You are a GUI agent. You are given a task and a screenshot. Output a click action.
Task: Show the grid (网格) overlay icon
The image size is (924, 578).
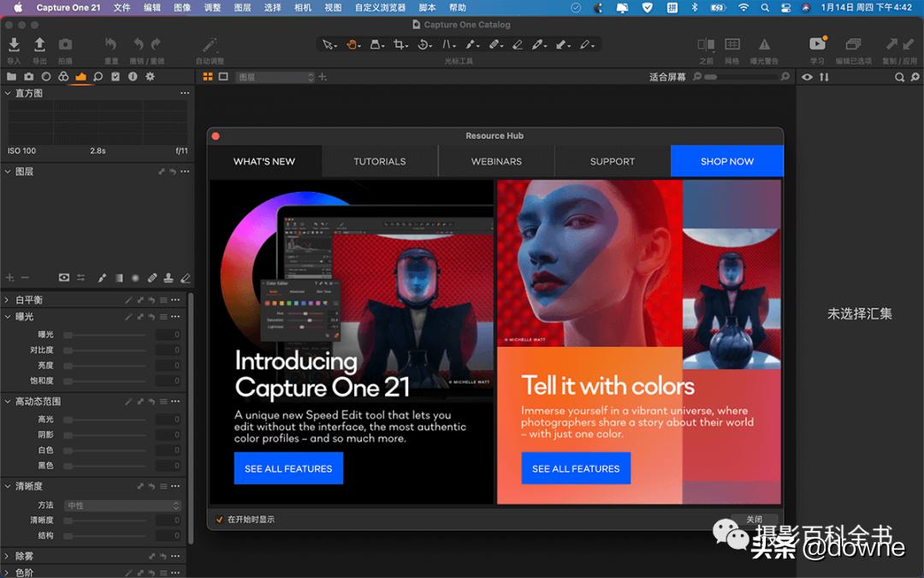(x=732, y=45)
